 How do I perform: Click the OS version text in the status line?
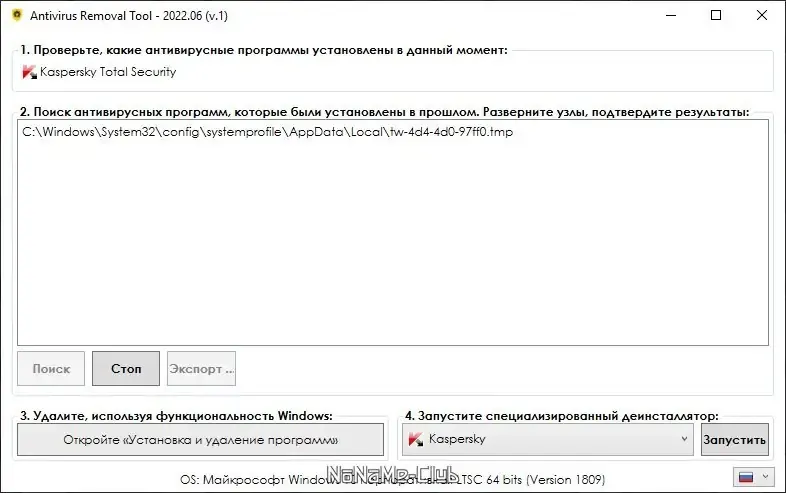(x=392, y=480)
